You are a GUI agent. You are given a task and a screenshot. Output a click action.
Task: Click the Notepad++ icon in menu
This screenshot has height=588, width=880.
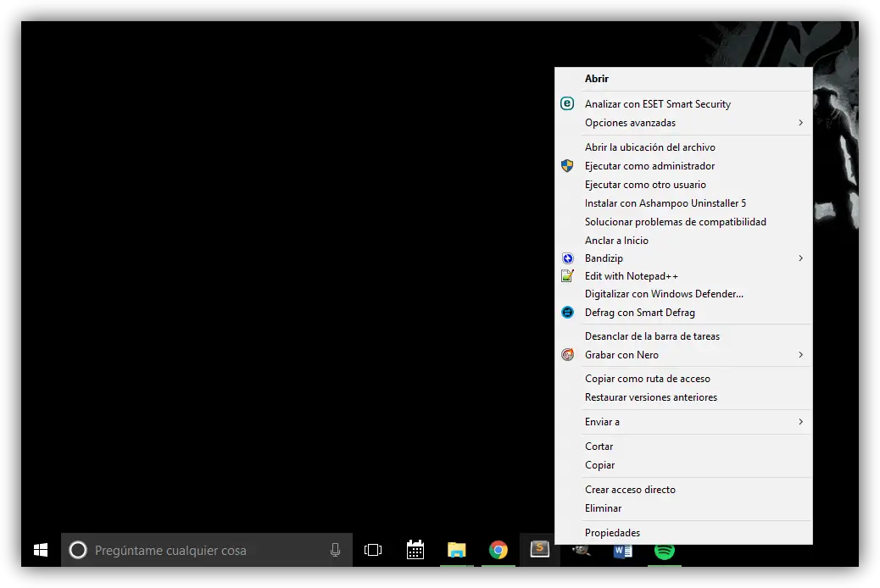pos(567,275)
